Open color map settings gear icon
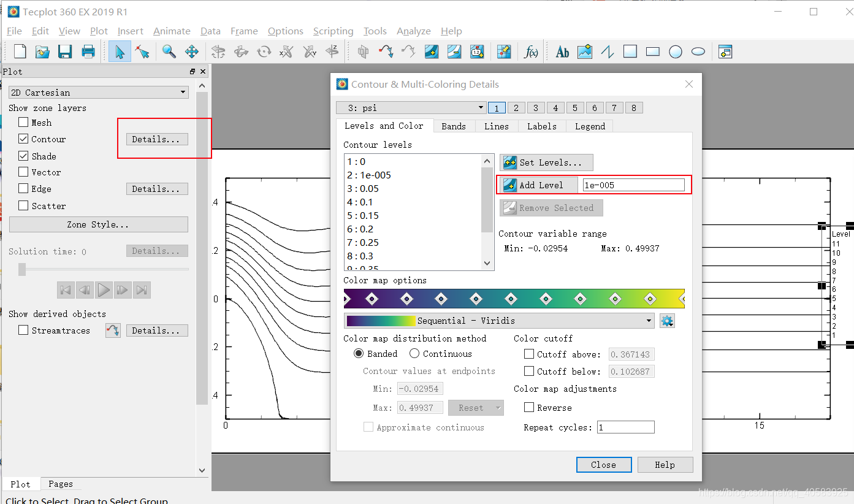The image size is (854, 504). pos(667,321)
